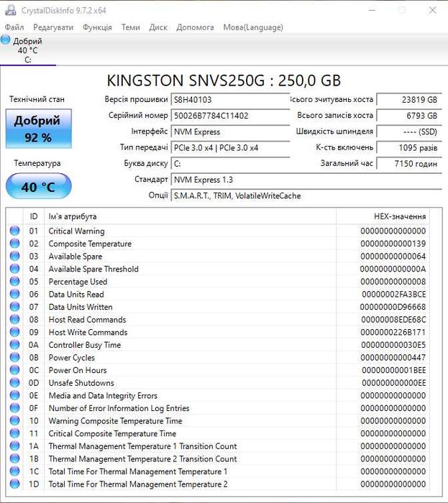Click the ID cell 0A
Viewport: 448px width, 503px height.
34,345
